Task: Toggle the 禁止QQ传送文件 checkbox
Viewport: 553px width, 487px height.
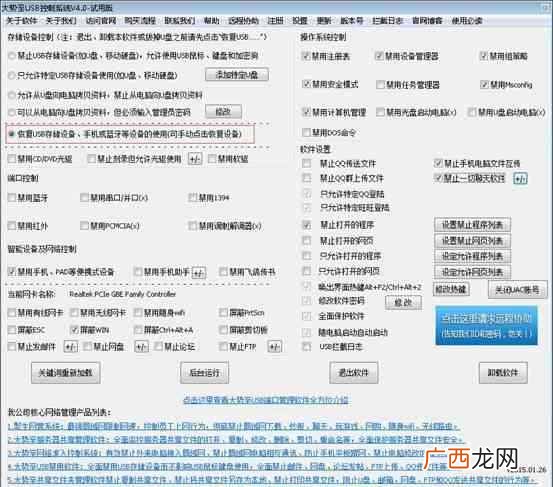Action: click(x=307, y=164)
